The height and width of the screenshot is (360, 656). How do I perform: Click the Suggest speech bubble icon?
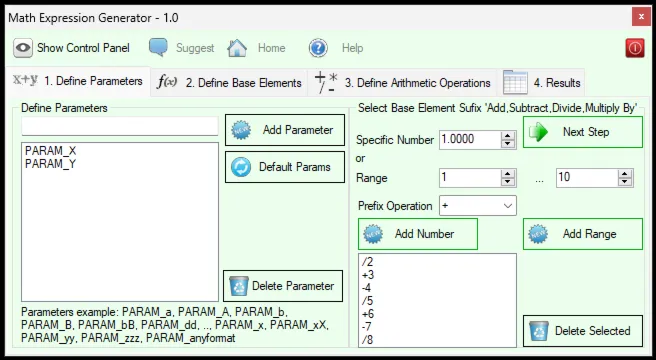coord(158,47)
